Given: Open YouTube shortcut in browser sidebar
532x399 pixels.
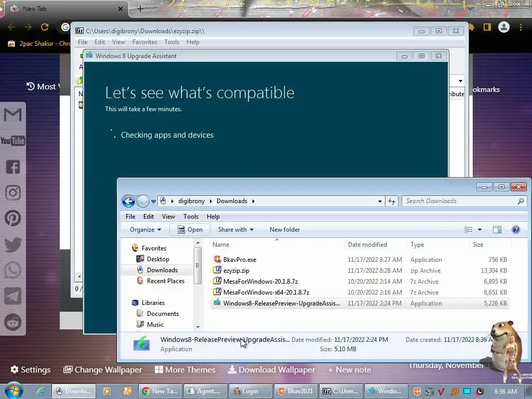Looking at the screenshot, I should click(x=12, y=140).
